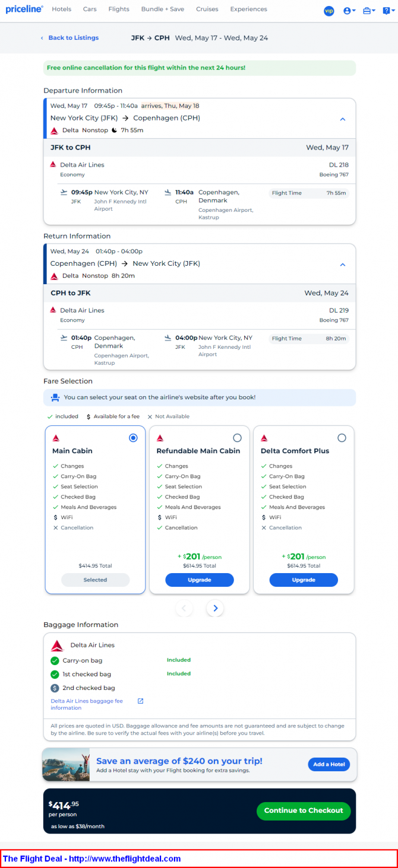This screenshot has width=398, height=868.
Task: Upgrade to Refundable Main Cabin
Action: click(x=200, y=580)
